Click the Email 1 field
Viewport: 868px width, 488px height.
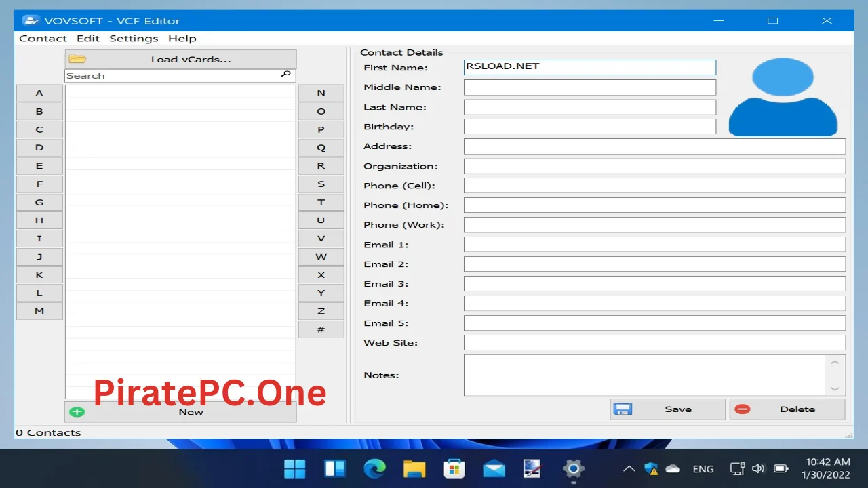(x=654, y=244)
